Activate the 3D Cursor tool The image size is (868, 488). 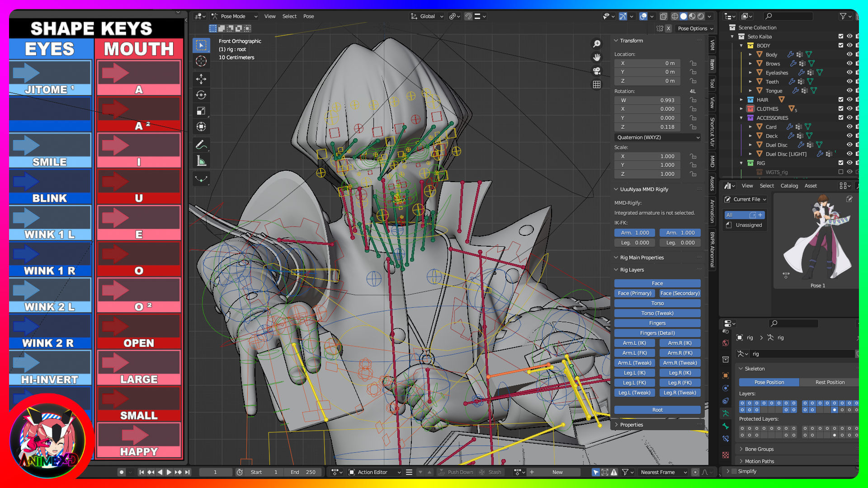201,61
